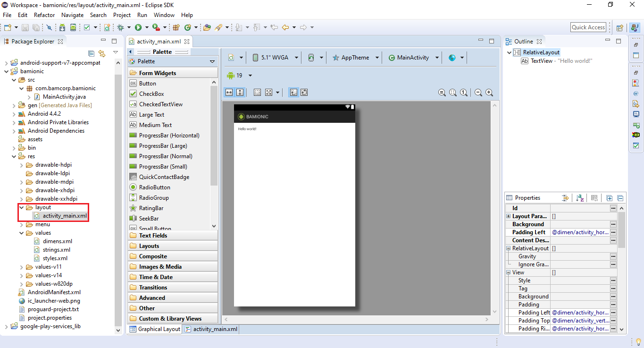Open the Android SDK Manager icon
This screenshot has width=644, height=348.
click(x=62, y=28)
